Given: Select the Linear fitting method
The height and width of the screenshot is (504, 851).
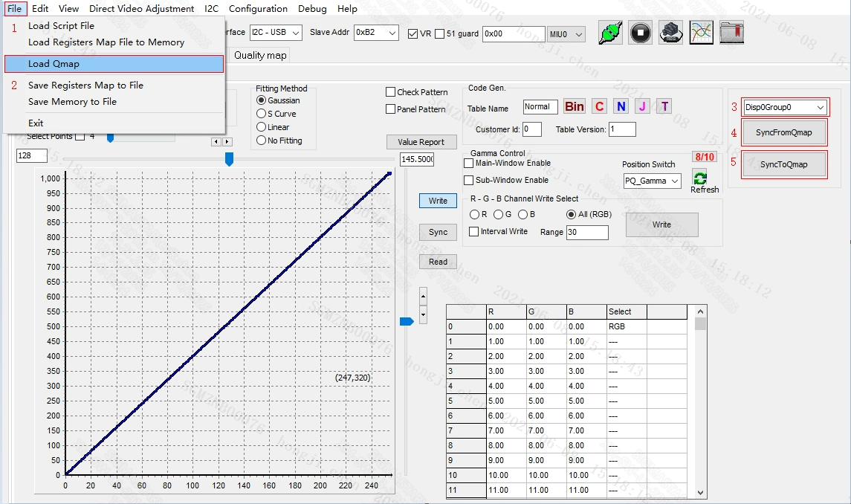Looking at the screenshot, I should coord(261,127).
